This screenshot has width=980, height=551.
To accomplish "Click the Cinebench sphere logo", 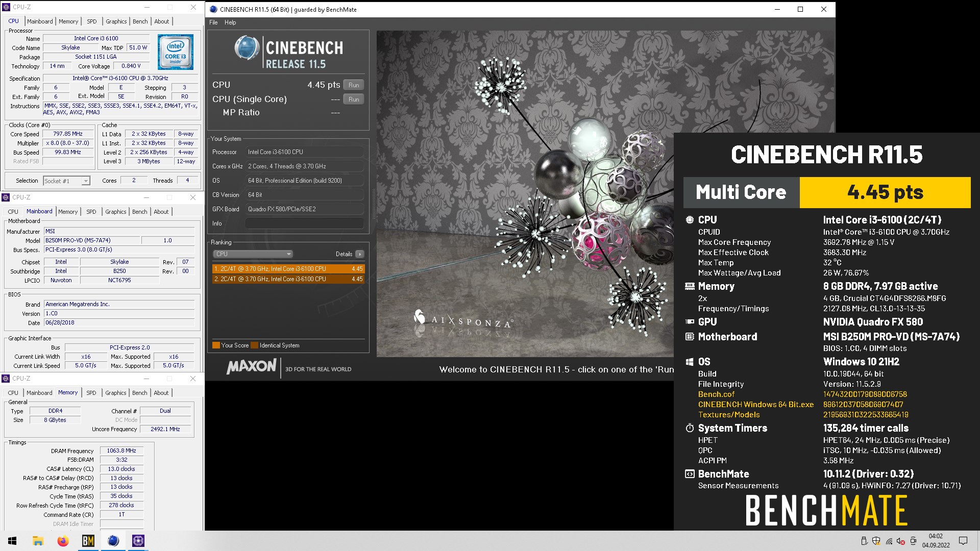I will click(247, 48).
